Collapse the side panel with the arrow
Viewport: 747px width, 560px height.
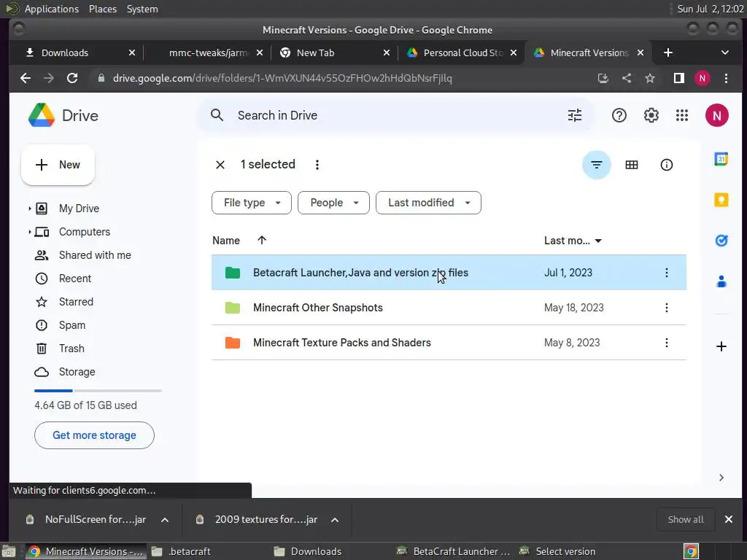tap(721, 478)
